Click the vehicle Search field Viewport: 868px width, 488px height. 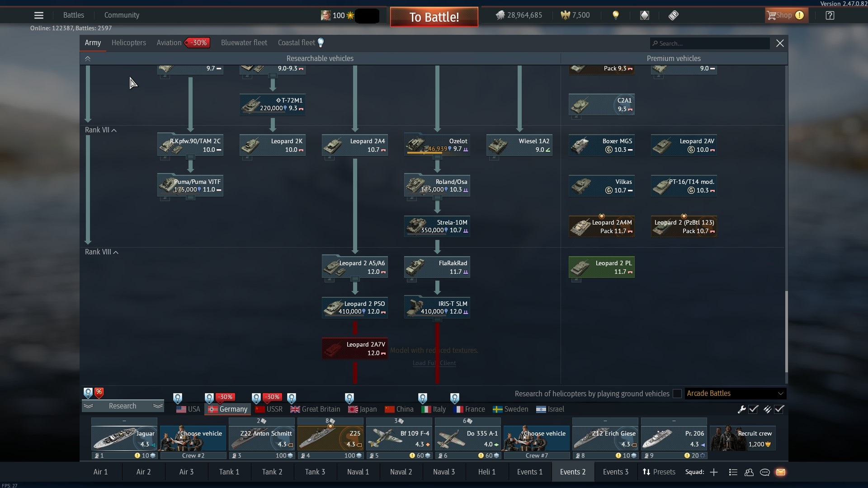click(x=710, y=43)
